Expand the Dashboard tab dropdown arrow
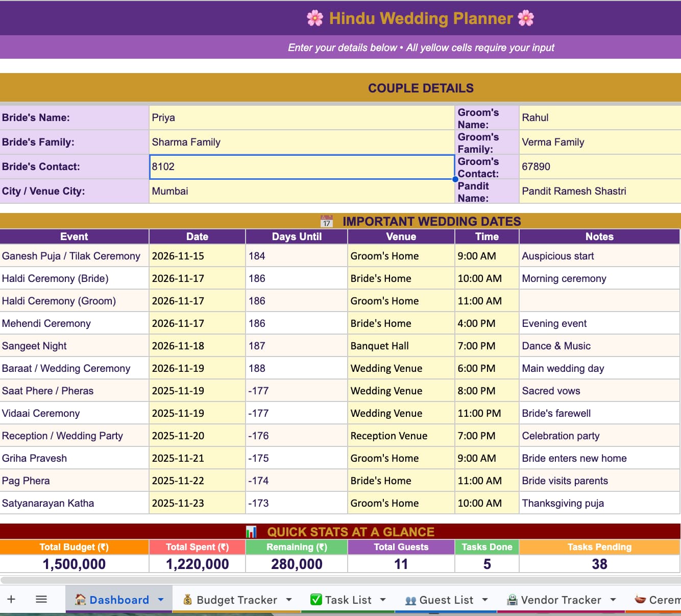The image size is (681, 616). click(x=161, y=600)
